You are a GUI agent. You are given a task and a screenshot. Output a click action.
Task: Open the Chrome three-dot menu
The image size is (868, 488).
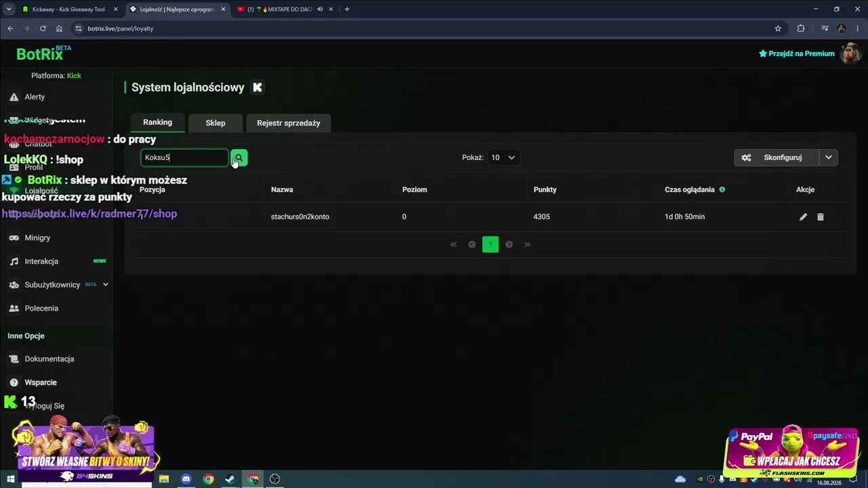coord(857,28)
